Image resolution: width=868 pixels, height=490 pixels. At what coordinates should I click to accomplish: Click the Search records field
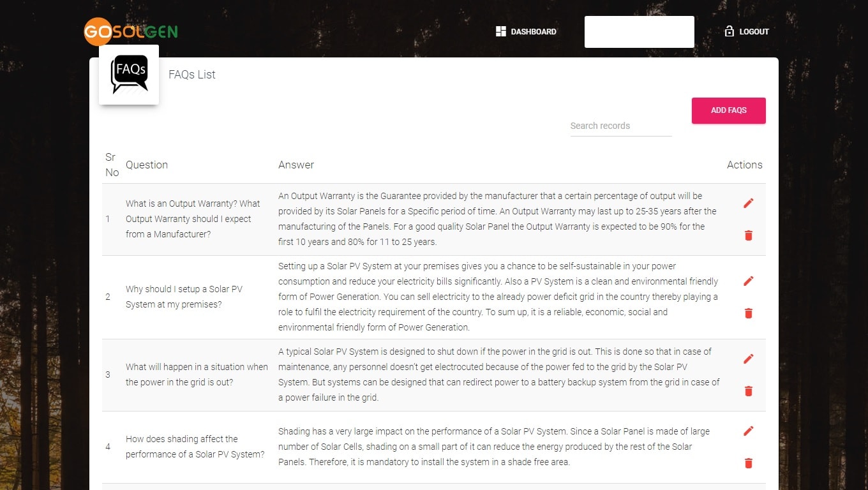tap(621, 126)
